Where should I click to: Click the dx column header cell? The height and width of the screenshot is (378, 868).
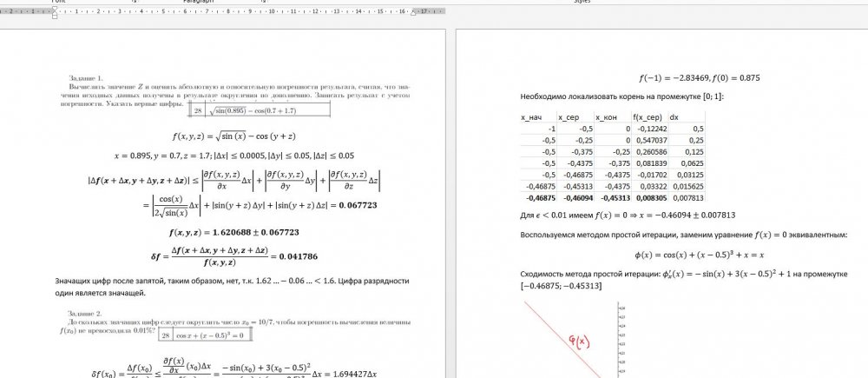point(675,116)
